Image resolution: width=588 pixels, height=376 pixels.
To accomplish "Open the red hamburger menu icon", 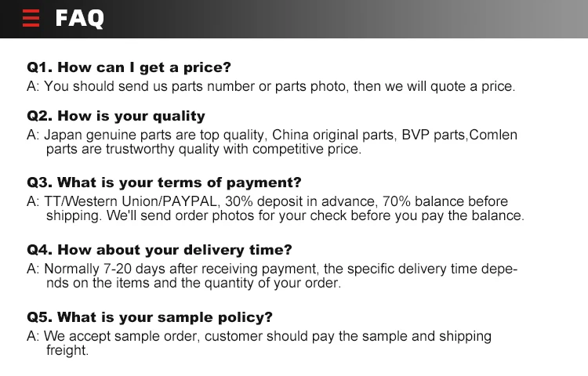I will click(31, 18).
